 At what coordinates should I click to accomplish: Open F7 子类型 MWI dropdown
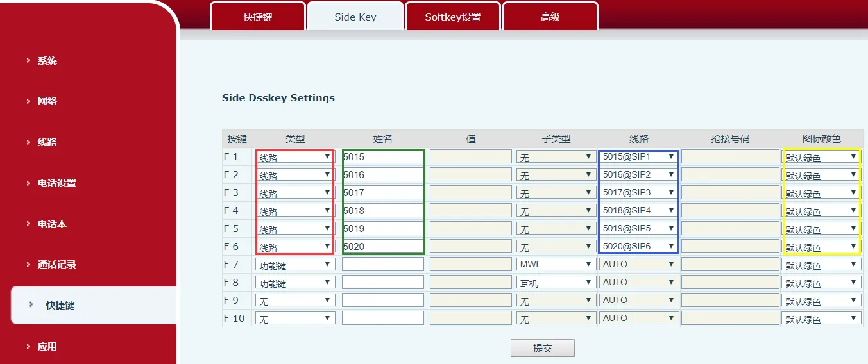click(556, 264)
